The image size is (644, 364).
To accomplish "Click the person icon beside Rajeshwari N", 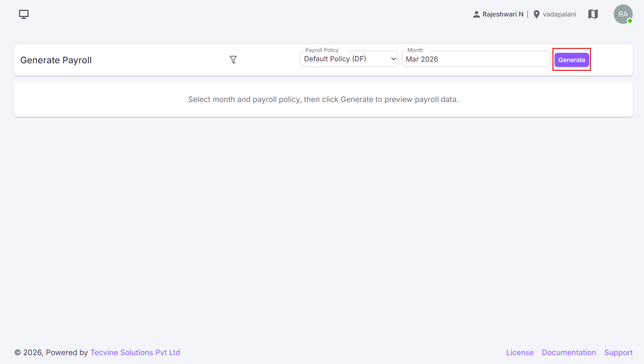I will [476, 14].
